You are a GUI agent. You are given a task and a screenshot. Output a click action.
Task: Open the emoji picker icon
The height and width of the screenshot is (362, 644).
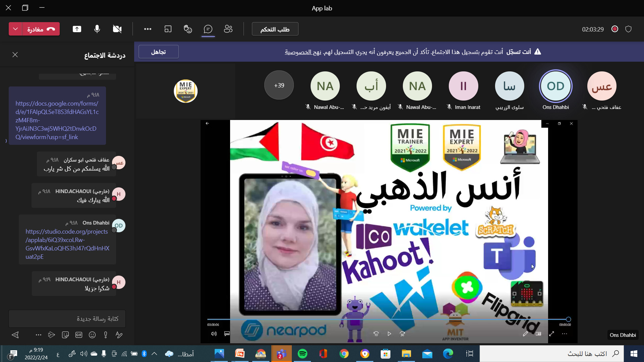pos(92,335)
